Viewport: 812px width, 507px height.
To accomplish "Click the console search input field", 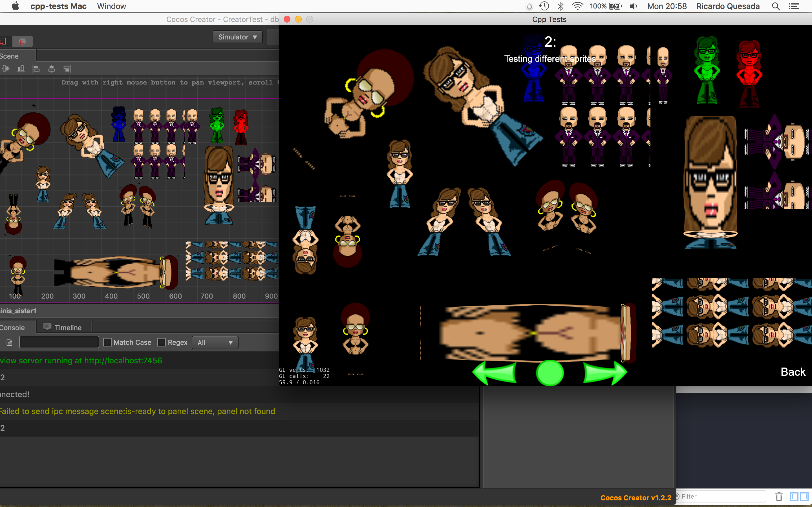I will click(59, 342).
